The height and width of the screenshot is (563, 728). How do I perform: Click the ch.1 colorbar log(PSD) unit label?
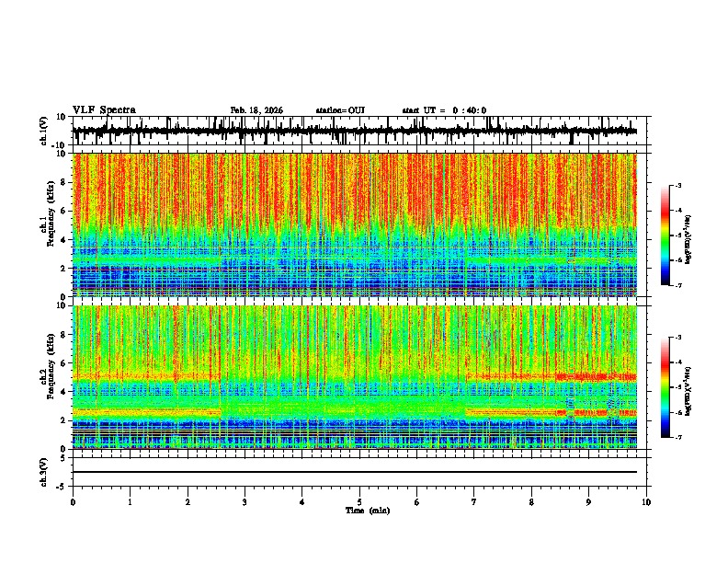[688, 240]
